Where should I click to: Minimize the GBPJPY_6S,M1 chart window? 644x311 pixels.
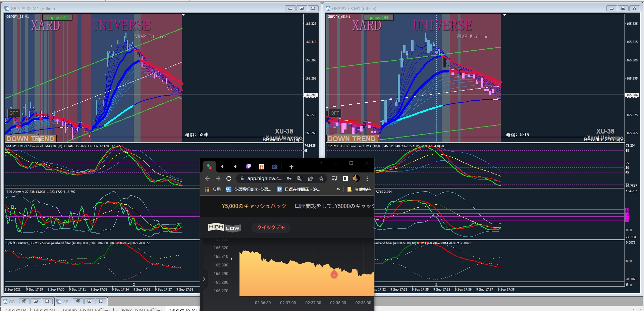[611, 8]
